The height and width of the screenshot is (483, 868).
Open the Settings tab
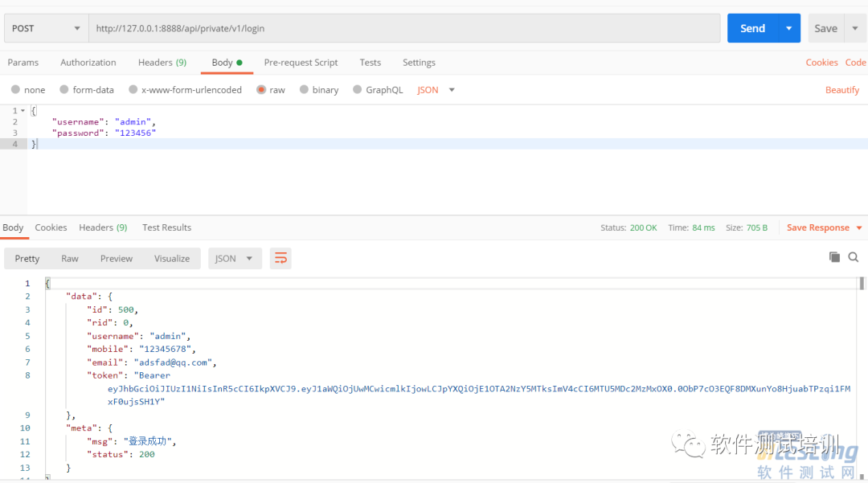(419, 63)
